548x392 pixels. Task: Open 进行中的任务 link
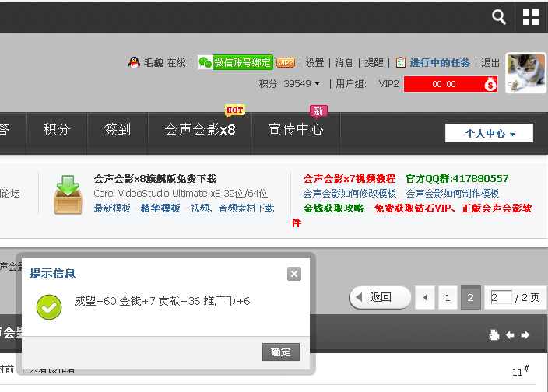[x=440, y=63]
